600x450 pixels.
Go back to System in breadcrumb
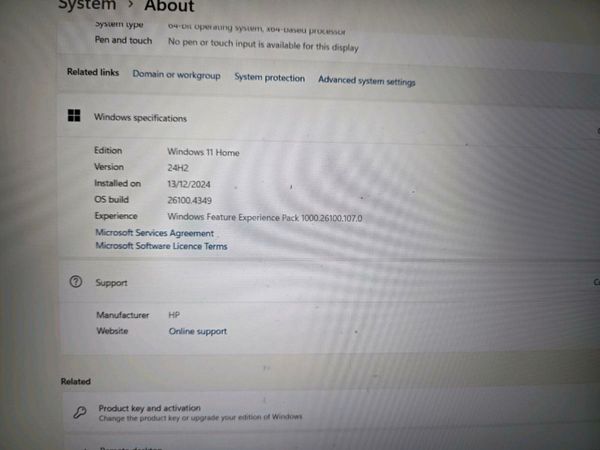click(87, 5)
